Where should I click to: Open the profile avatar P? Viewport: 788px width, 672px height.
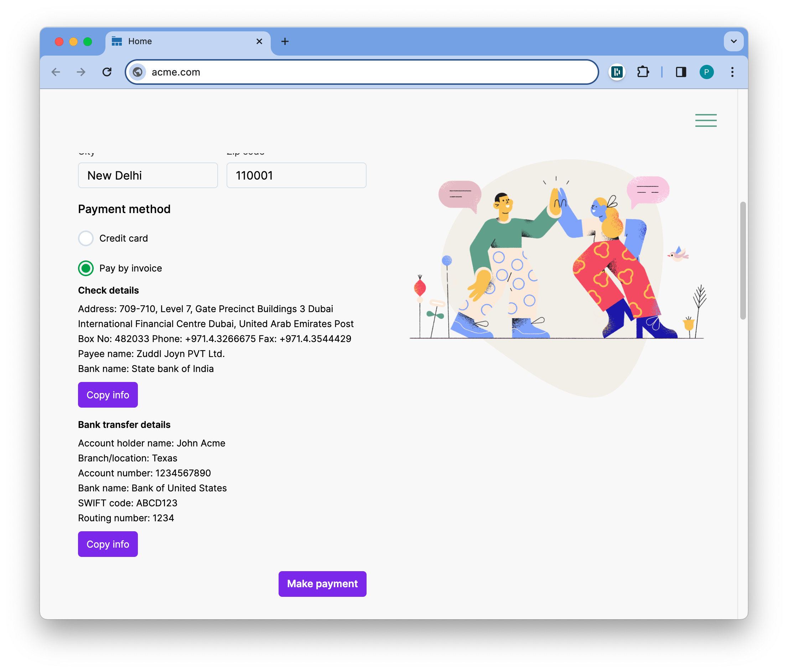[706, 72]
